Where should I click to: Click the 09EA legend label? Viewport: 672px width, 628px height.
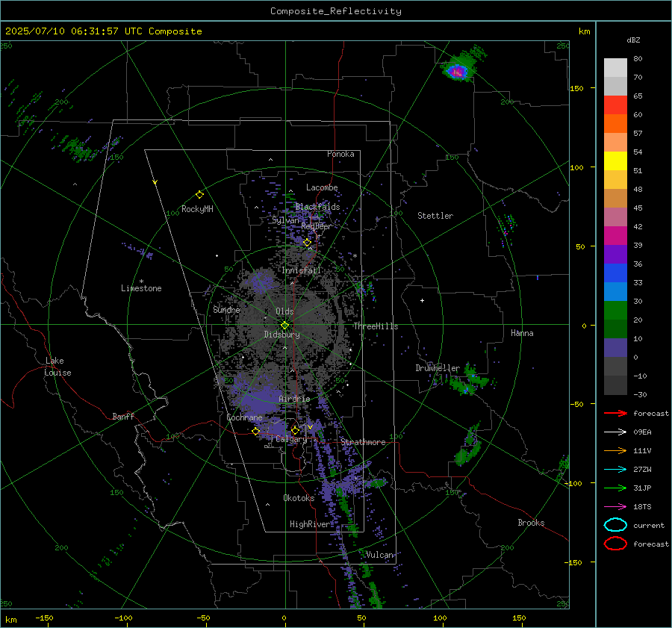(x=642, y=432)
